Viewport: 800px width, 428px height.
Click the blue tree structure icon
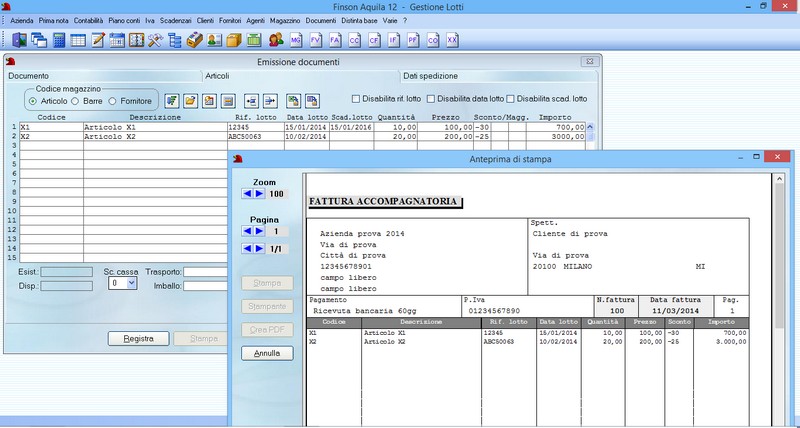tap(175, 40)
